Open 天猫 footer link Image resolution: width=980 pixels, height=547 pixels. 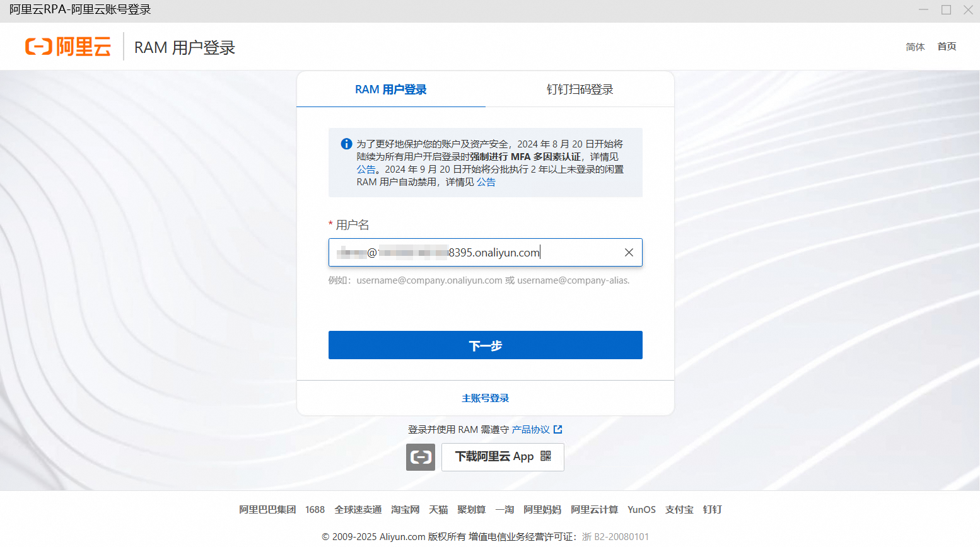click(438, 509)
